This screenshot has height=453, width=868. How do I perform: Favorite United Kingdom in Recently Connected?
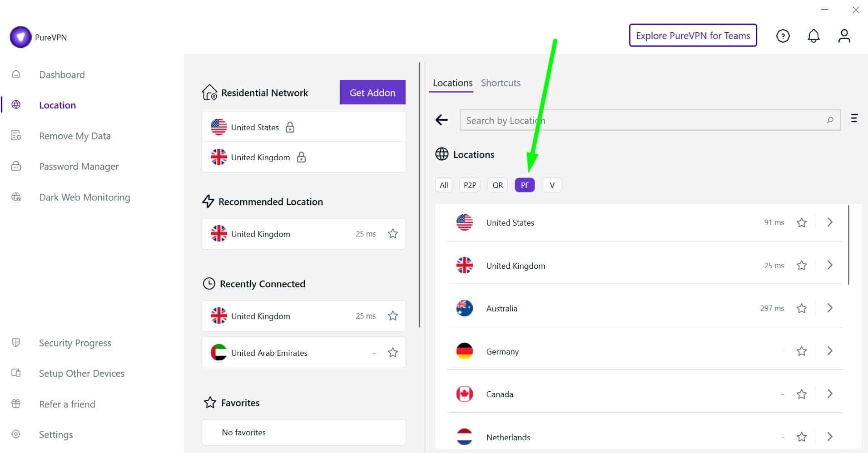(393, 316)
